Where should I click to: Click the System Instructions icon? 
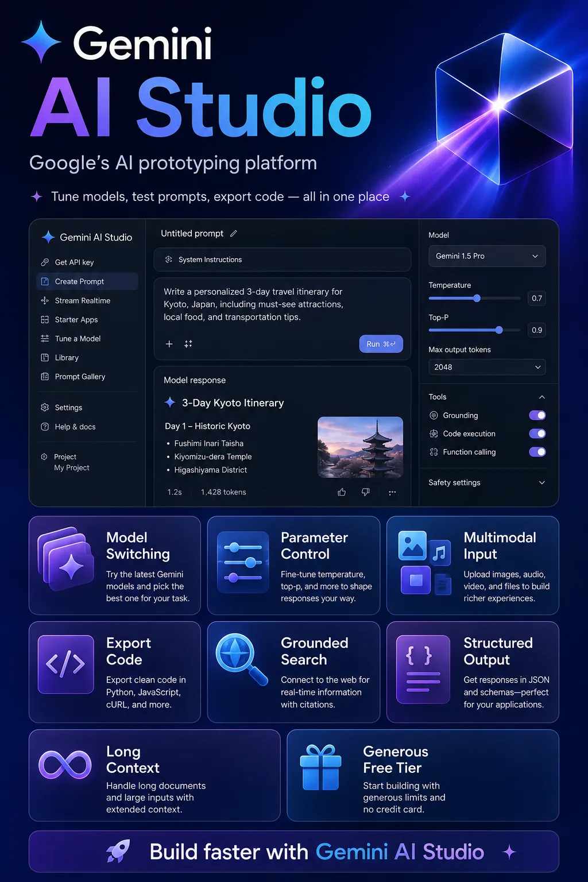click(169, 260)
